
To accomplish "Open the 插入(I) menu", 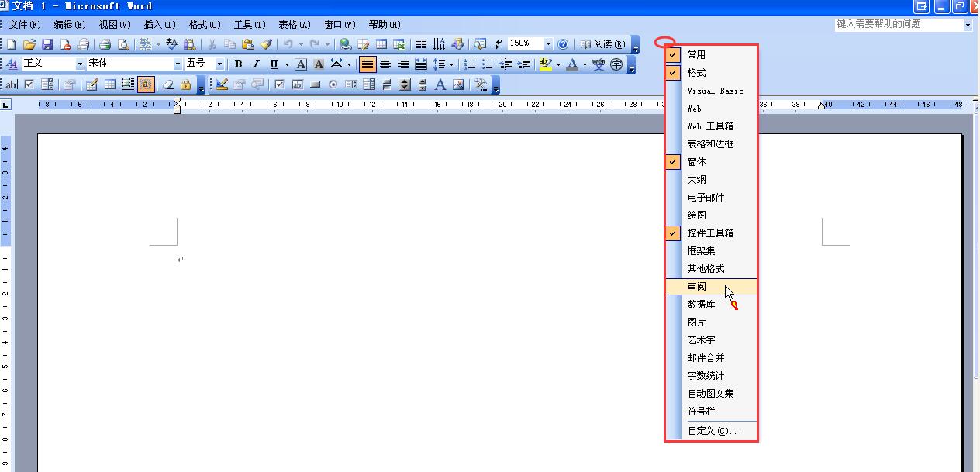I will 159,25.
